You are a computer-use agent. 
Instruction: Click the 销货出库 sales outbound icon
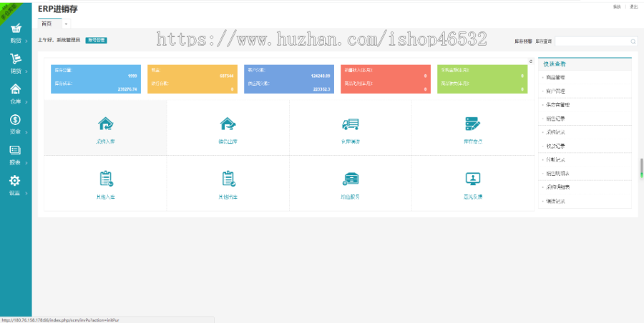point(228,124)
